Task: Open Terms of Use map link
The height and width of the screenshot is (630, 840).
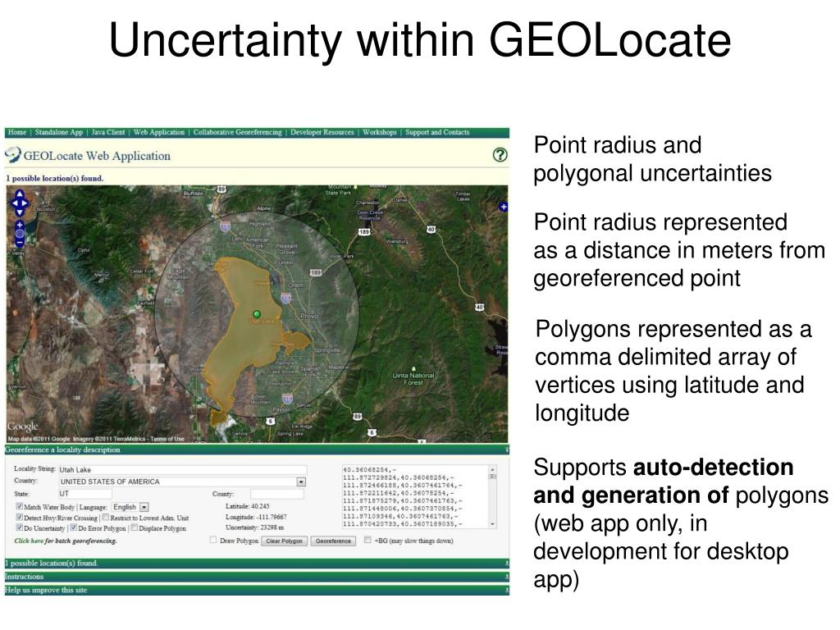Action: click(x=167, y=439)
